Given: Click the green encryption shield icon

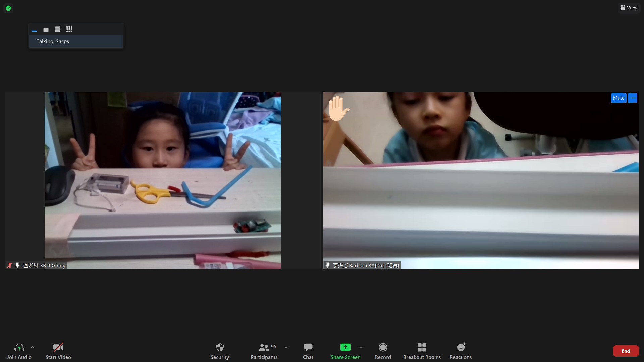Looking at the screenshot, I should (8, 8).
